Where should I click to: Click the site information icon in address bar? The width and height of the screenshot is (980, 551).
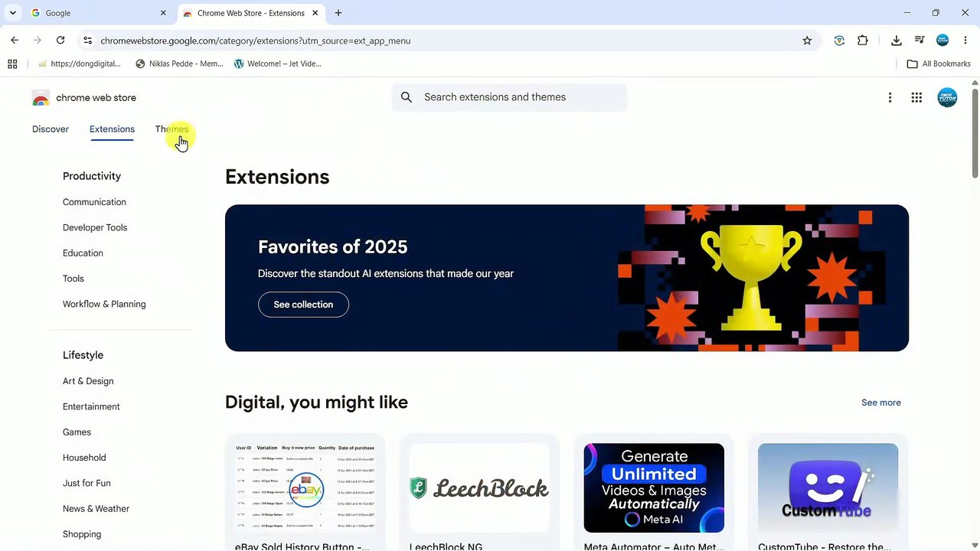87,41
